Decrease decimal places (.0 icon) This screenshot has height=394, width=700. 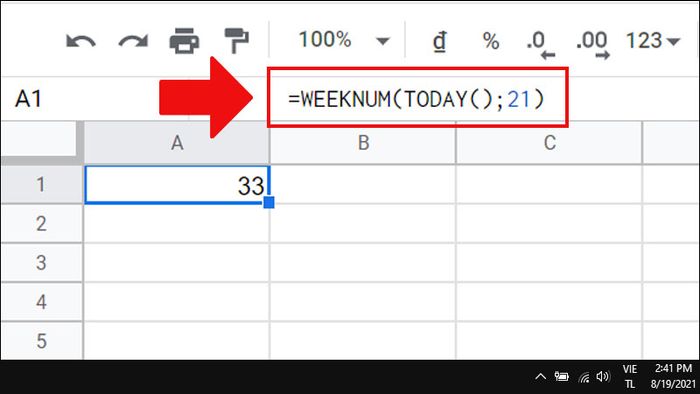click(541, 45)
